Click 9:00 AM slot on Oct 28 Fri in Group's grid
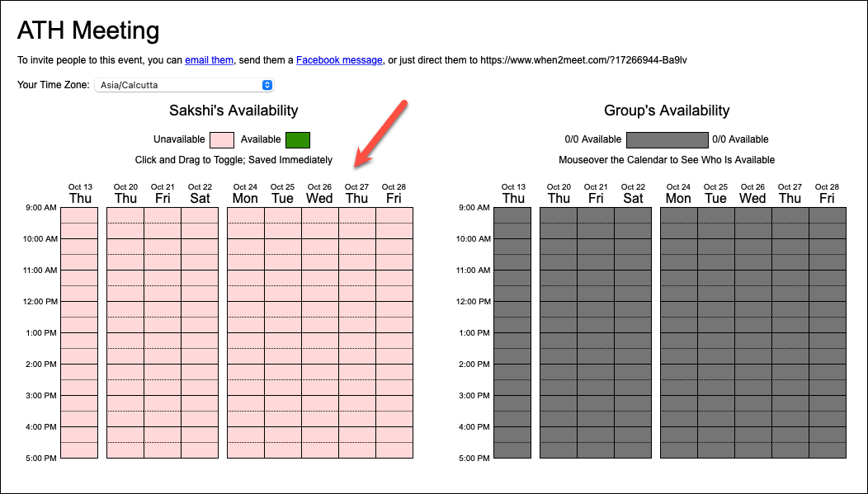The height and width of the screenshot is (494, 868). pos(827,215)
